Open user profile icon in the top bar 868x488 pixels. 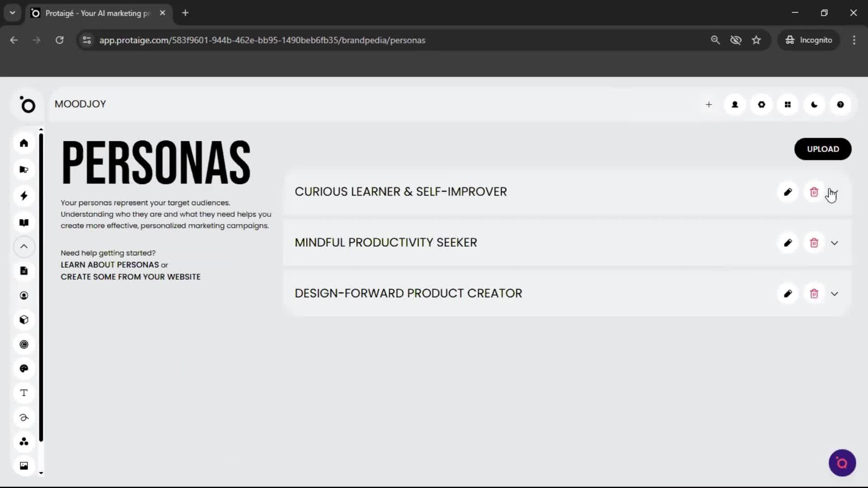[735, 104]
